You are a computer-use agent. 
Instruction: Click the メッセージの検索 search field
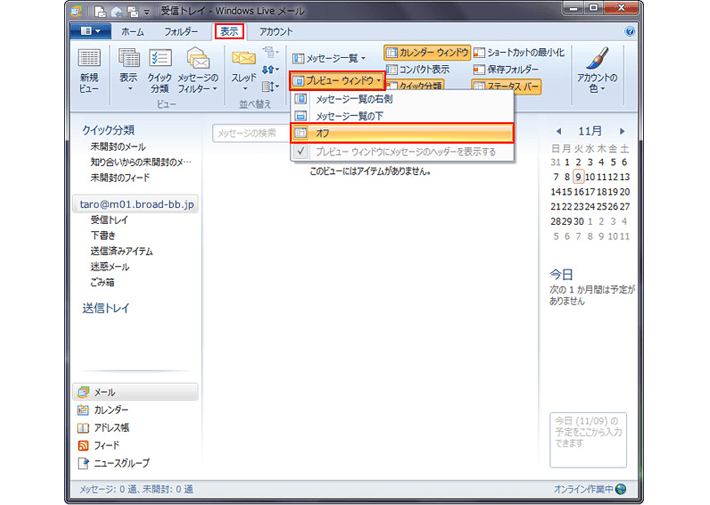pyautogui.click(x=250, y=133)
